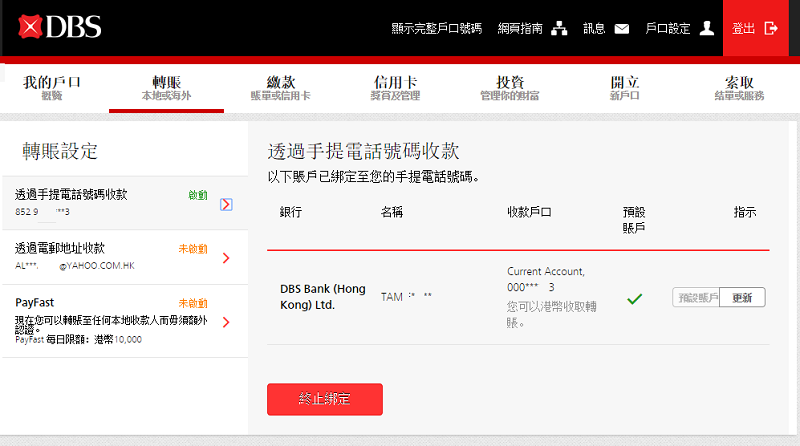
Task: Click the green default account checkmark
Action: tap(634, 298)
